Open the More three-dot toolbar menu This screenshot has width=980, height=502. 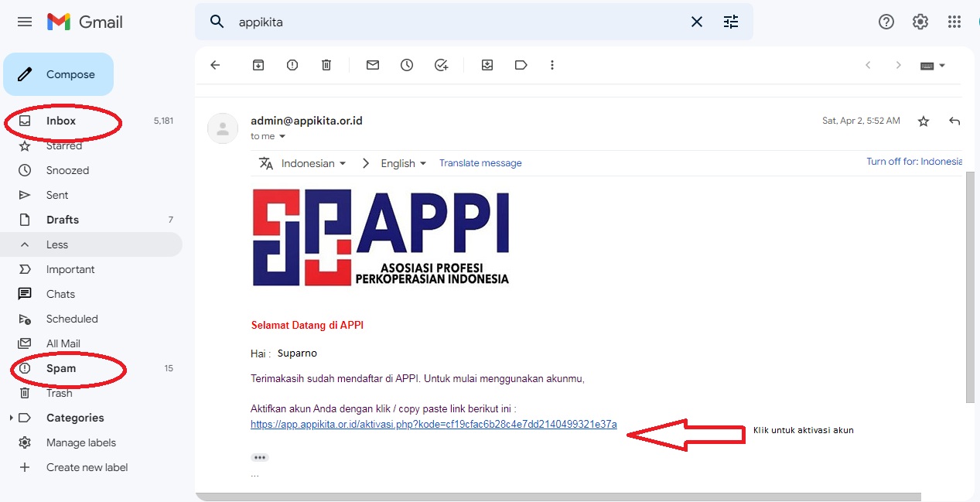click(552, 65)
